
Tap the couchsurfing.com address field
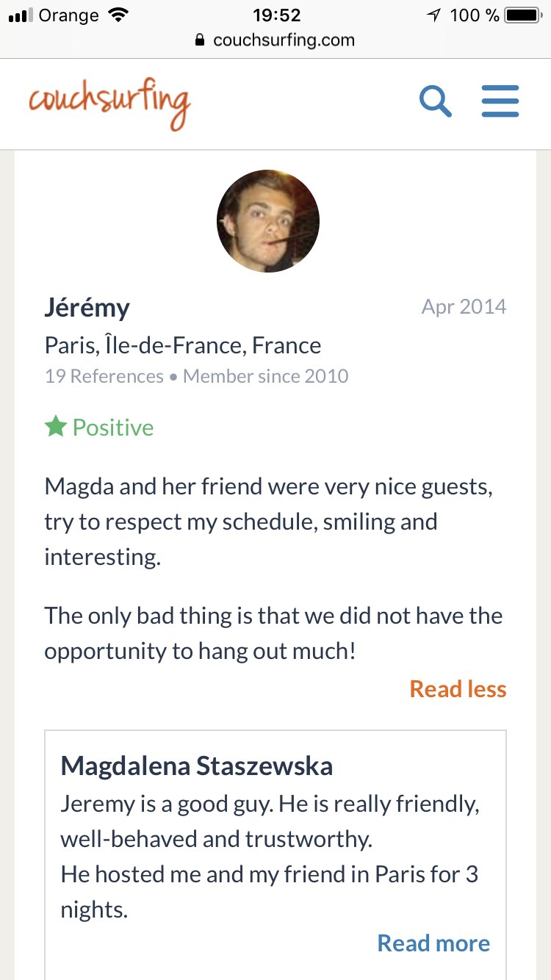283,40
